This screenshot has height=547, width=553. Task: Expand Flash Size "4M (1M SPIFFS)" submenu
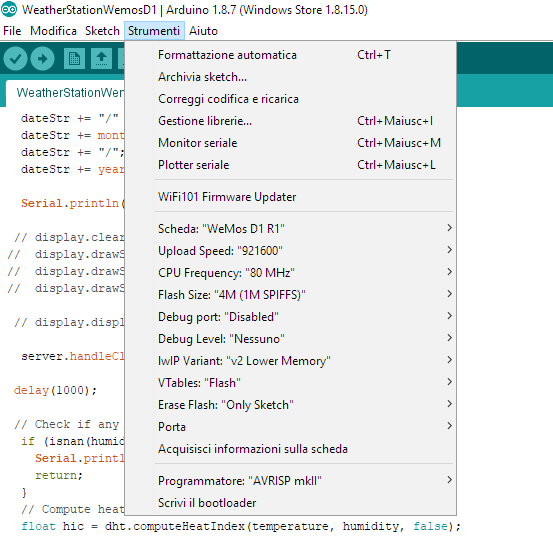coord(291,295)
